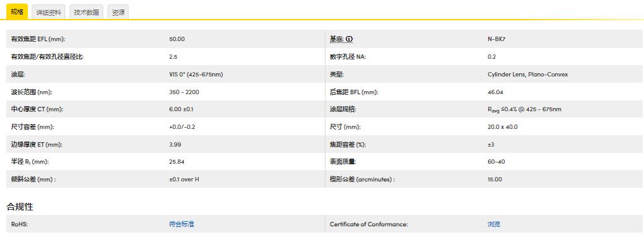The width and height of the screenshot is (644, 249).
Task: Click the Certificate of Conformance label
Action: [x=369, y=224]
